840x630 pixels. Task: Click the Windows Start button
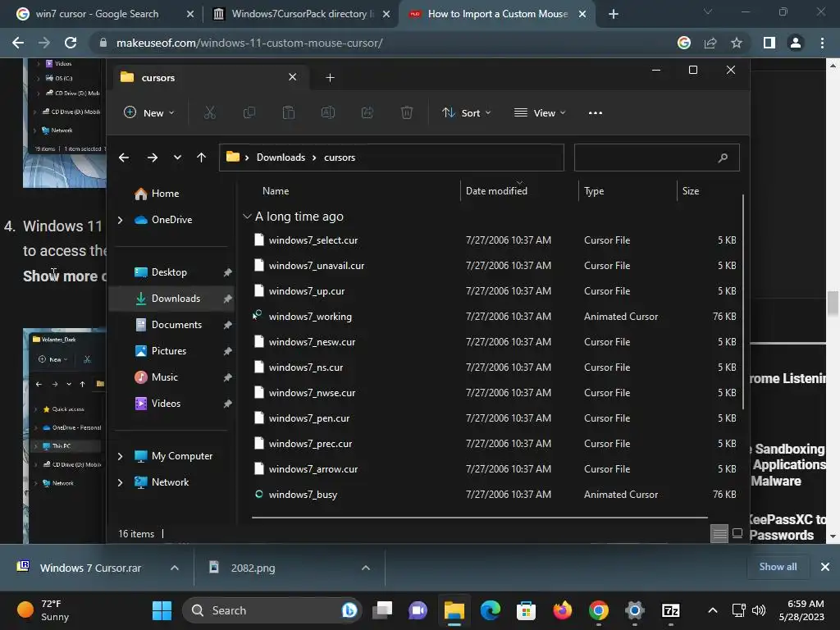point(162,610)
